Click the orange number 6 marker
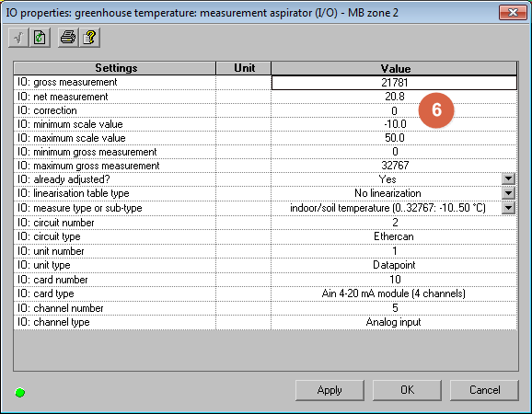This screenshot has height=414, width=532. [436, 110]
